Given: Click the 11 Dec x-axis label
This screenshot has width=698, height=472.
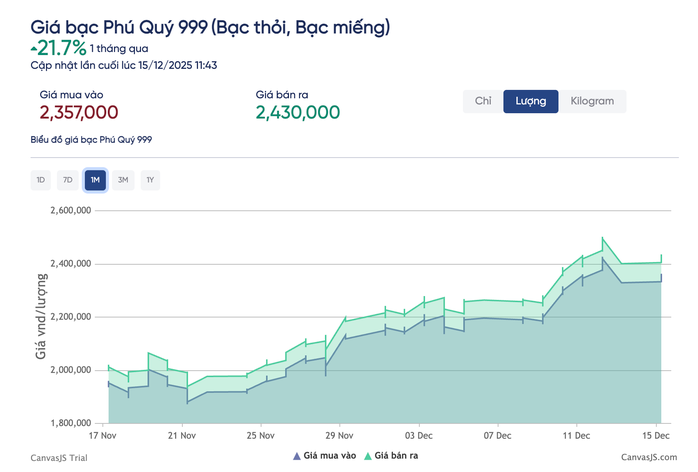Looking at the screenshot, I should pos(576,436).
